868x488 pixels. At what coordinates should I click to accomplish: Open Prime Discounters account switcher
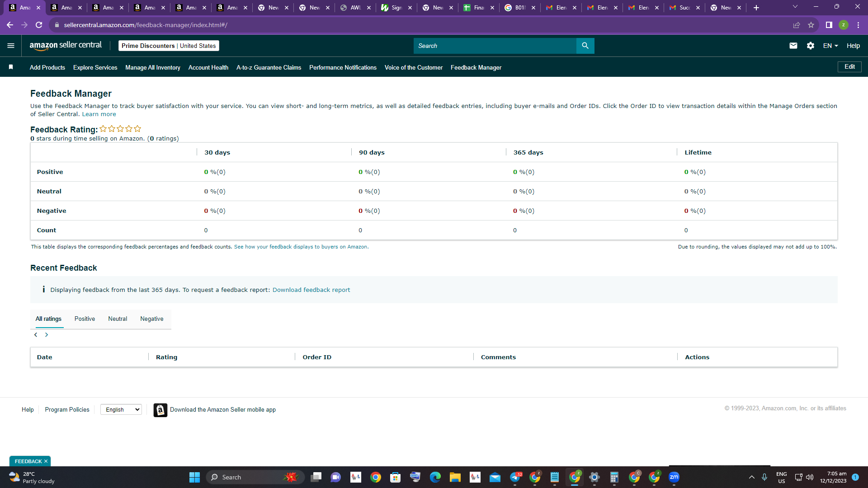point(169,46)
